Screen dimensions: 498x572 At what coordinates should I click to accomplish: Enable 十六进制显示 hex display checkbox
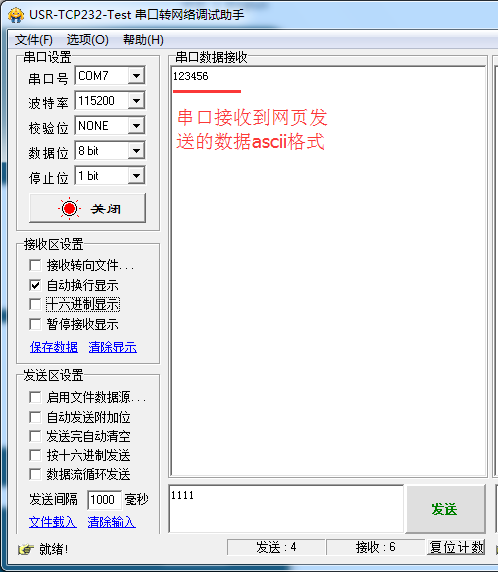[35, 304]
